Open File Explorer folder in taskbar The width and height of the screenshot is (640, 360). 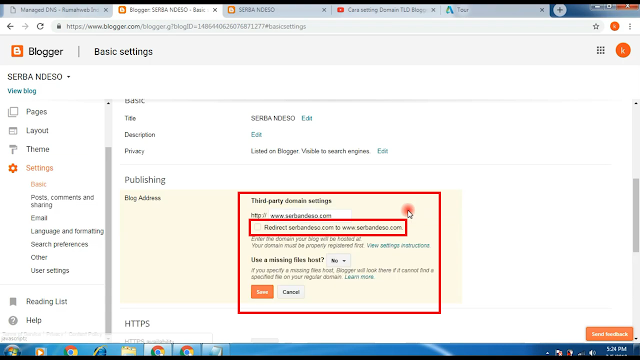pyautogui.click(x=129, y=351)
